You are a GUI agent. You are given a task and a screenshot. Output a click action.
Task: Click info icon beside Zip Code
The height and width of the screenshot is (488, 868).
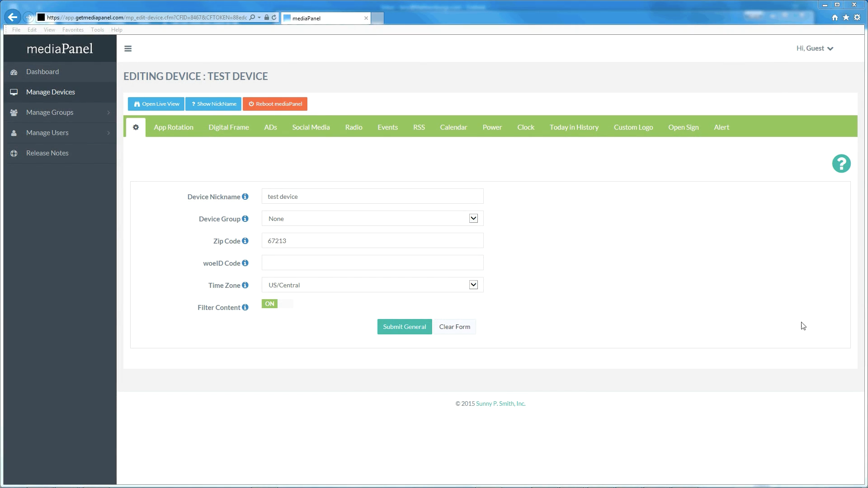click(x=245, y=241)
